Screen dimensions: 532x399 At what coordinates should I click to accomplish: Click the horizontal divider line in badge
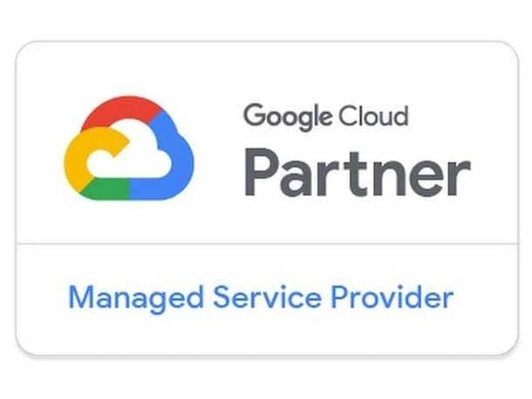pyautogui.click(x=268, y=243)
